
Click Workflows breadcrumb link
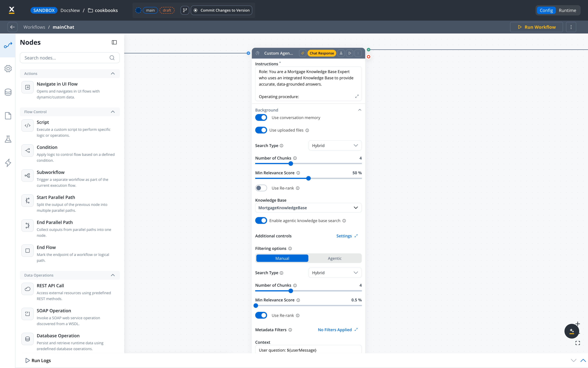(x=34, y=27)
